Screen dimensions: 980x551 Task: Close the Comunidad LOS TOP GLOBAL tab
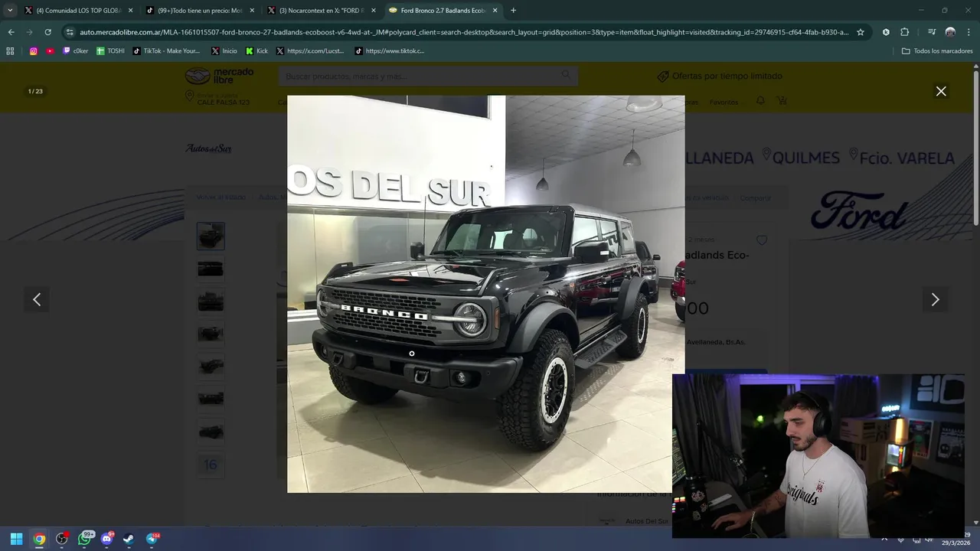point(130,11)
